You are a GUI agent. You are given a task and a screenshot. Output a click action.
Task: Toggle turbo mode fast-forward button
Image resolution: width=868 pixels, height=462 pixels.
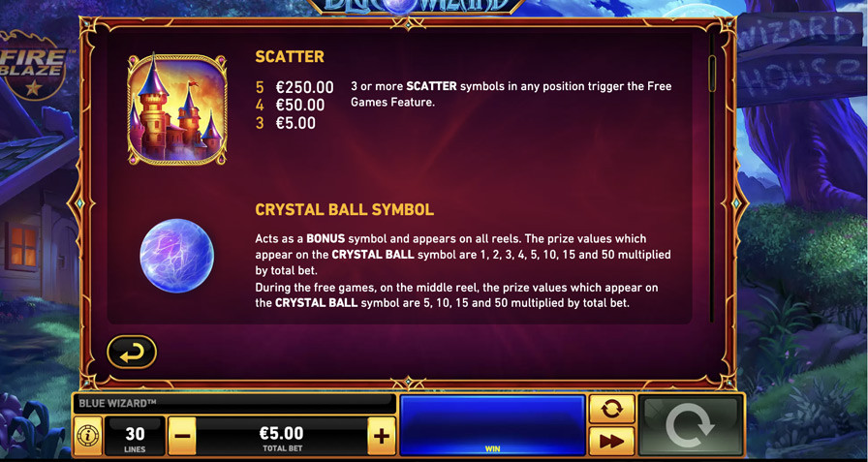611,441
